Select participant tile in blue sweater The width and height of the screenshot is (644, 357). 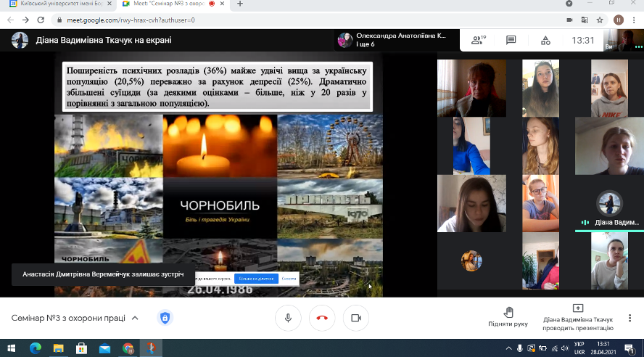(x=471, y=146)
